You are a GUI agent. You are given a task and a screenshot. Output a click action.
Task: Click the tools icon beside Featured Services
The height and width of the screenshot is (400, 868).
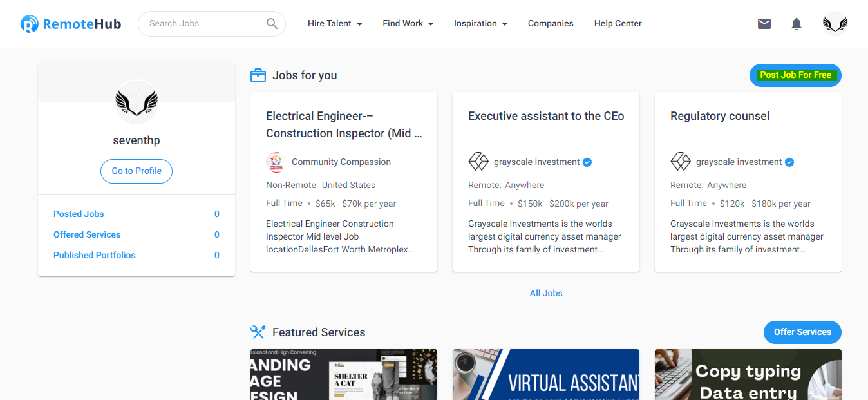coord(258,332)
